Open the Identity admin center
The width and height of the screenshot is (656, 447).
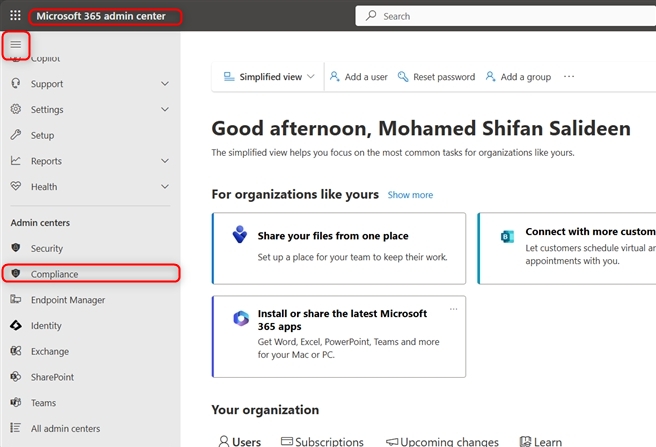pyautogui.click(x=90, y=326)
